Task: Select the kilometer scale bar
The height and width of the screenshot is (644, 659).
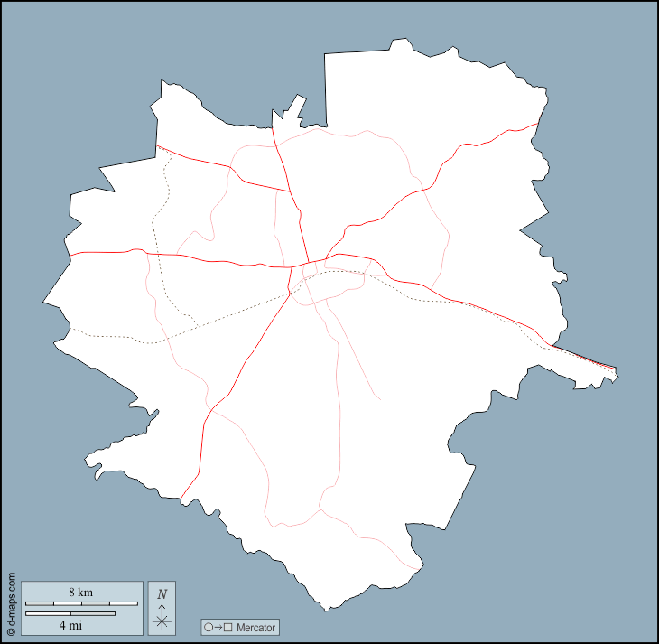Action: click(x=81, y=602)
